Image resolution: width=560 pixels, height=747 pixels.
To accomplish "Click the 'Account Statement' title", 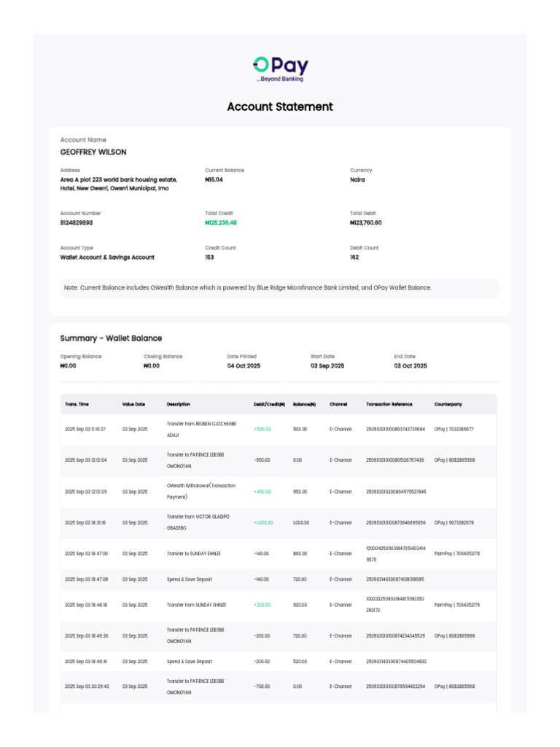I will (280, 107).
